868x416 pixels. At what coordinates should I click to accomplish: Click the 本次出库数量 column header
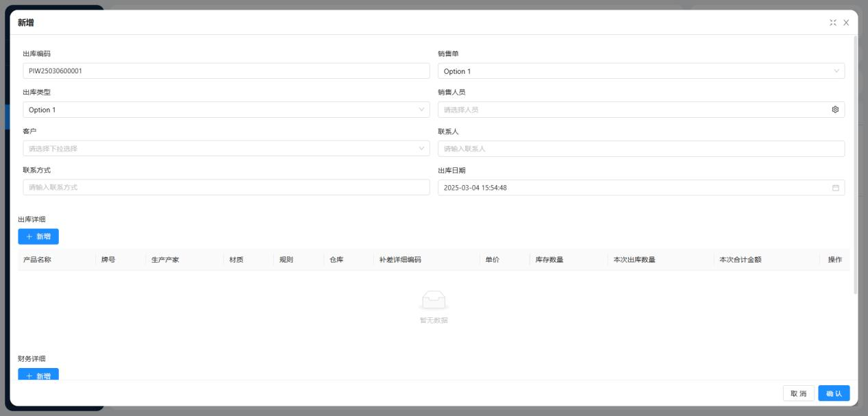(660, 260)
